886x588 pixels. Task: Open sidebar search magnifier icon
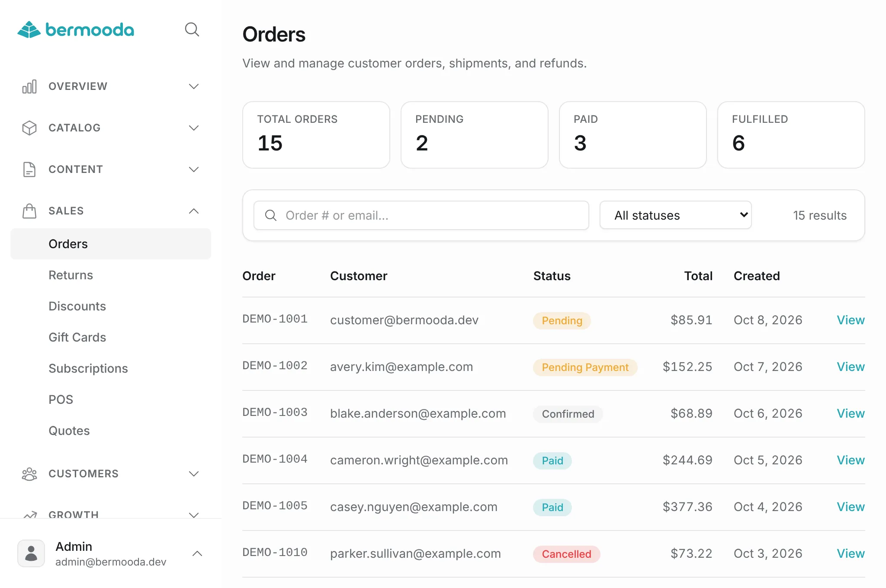coord(192,30)
